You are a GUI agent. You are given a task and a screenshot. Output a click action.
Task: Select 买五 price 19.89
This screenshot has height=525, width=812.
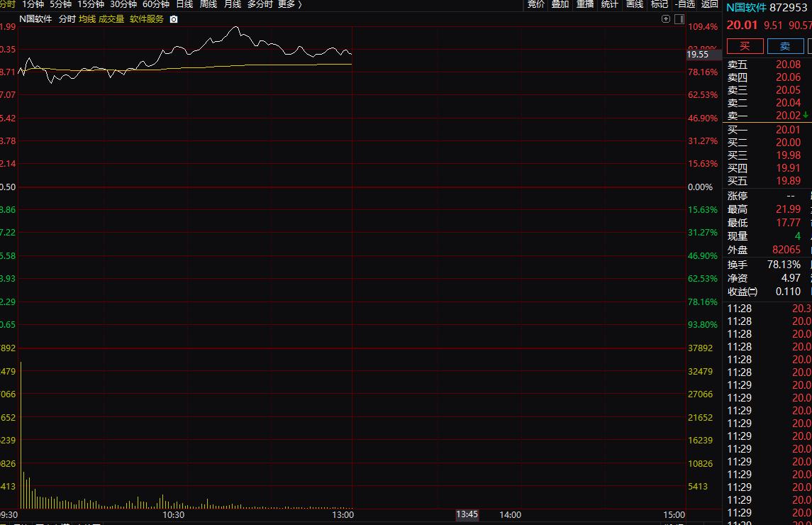click(788, 181)
